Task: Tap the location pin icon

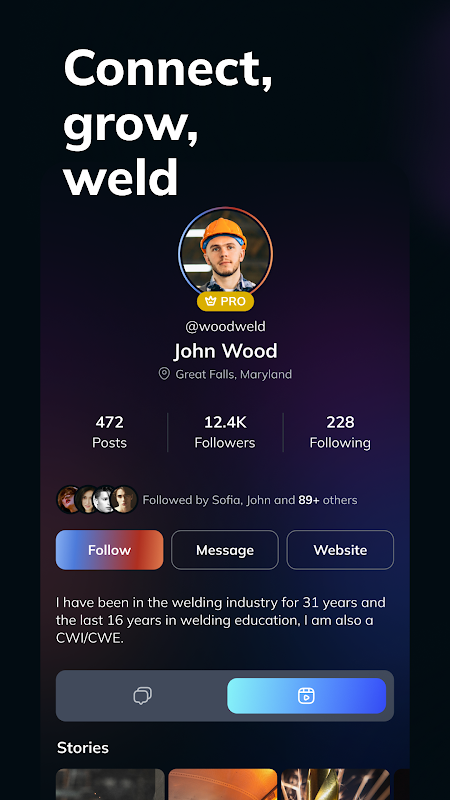Action: tap(164, 374)
